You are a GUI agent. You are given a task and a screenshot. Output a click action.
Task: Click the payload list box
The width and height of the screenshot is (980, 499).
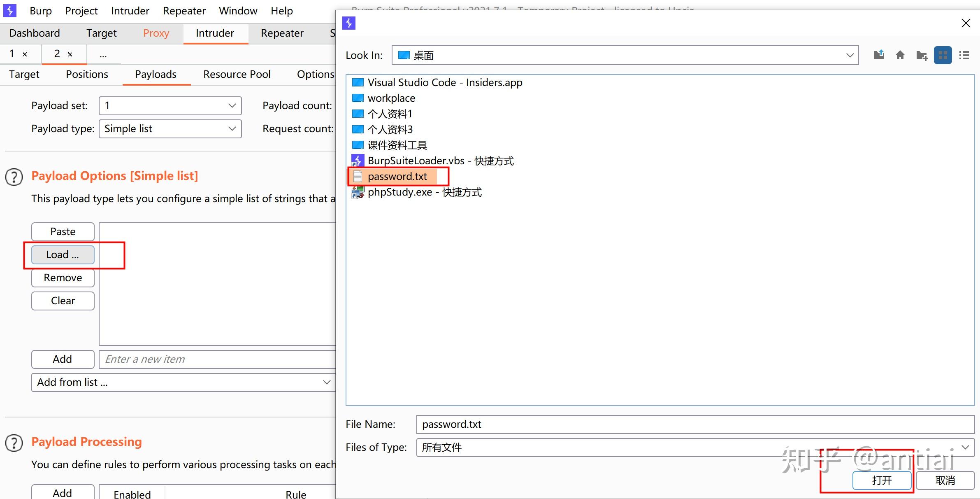(x=218, y=284)
